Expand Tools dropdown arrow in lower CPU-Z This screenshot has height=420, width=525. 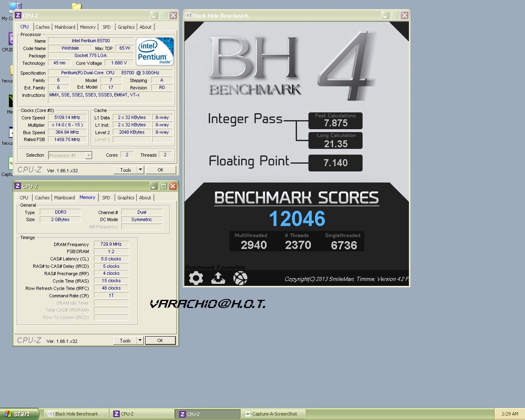click(140, 340)
